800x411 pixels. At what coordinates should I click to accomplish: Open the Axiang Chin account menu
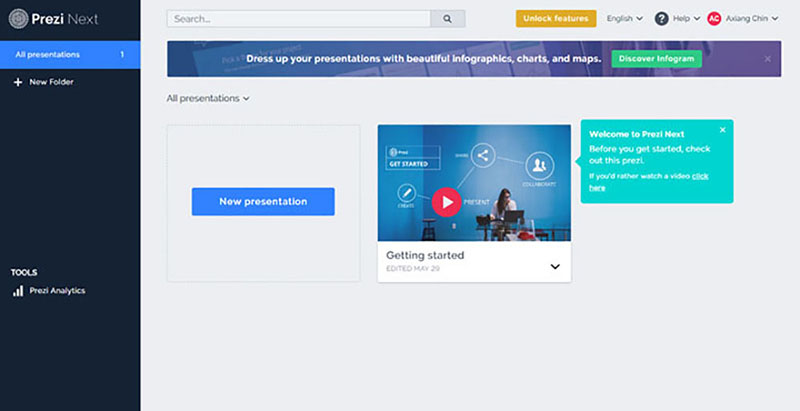pyautogui.click(x=752, y=18)
